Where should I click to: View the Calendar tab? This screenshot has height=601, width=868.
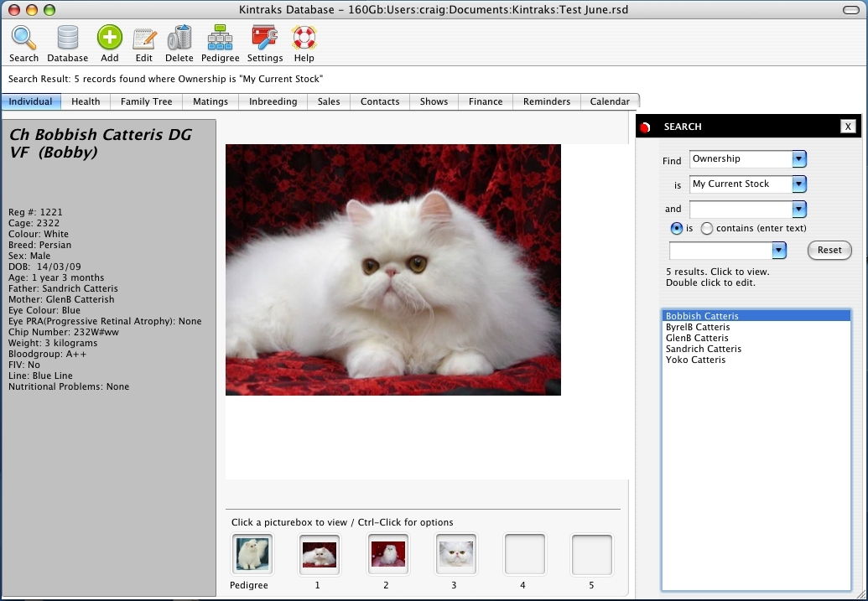pyautogui.click(x=610, y=101)
